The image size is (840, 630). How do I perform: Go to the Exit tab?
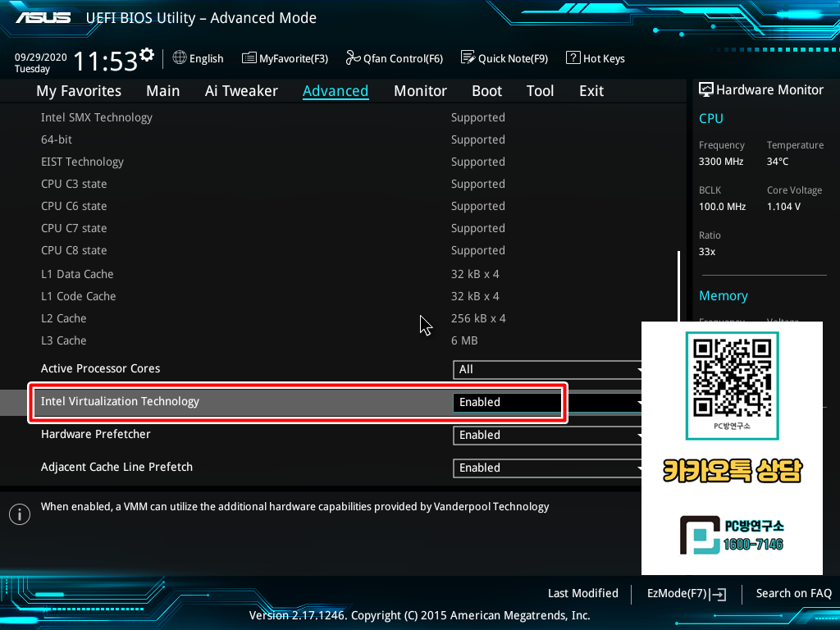point(591,91)
